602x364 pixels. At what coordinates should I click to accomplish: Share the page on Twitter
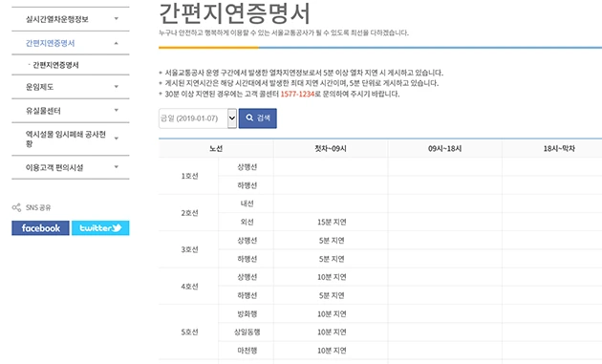(100, 227)
